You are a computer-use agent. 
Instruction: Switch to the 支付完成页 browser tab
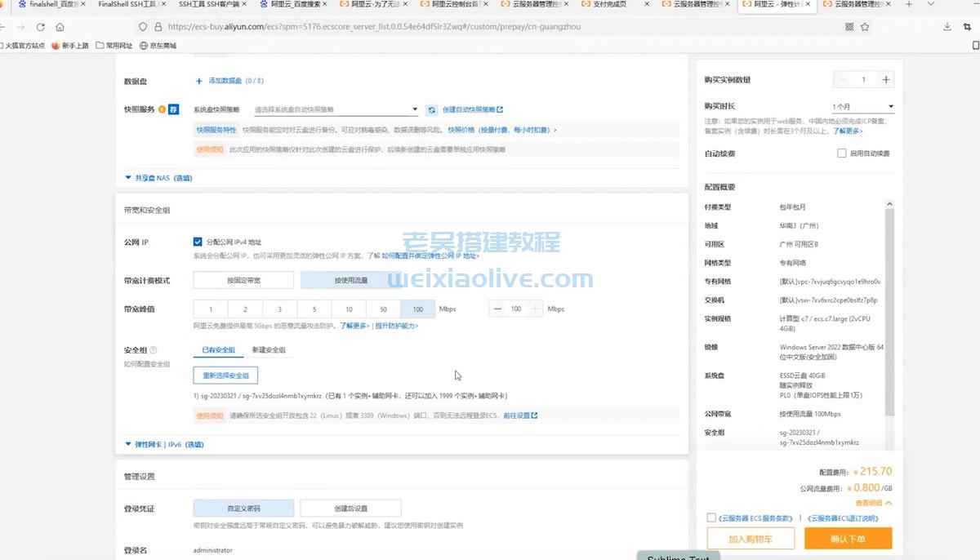click(609, 5)
